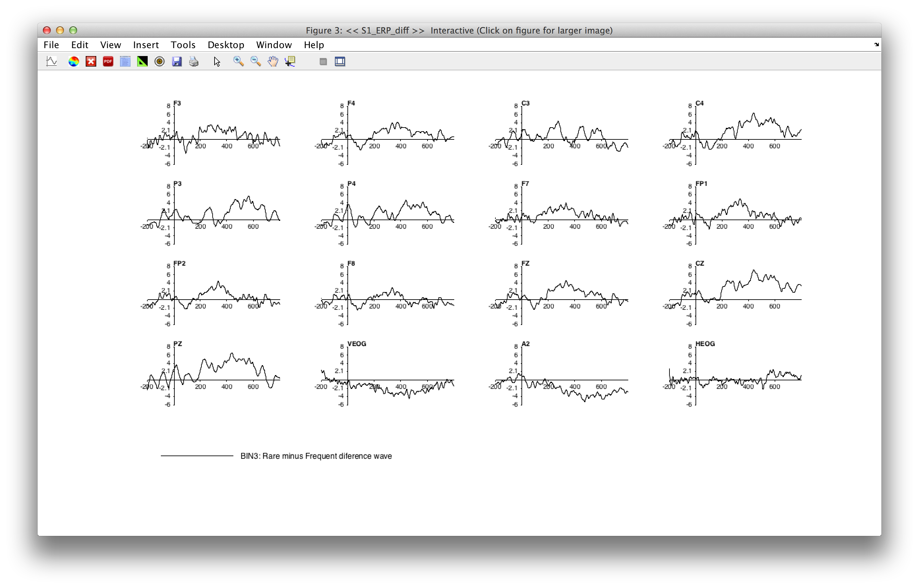This screenshot has width=919, height=588.
Task: Click the green triangle ruler icon
Action: [x=142, y=62]
